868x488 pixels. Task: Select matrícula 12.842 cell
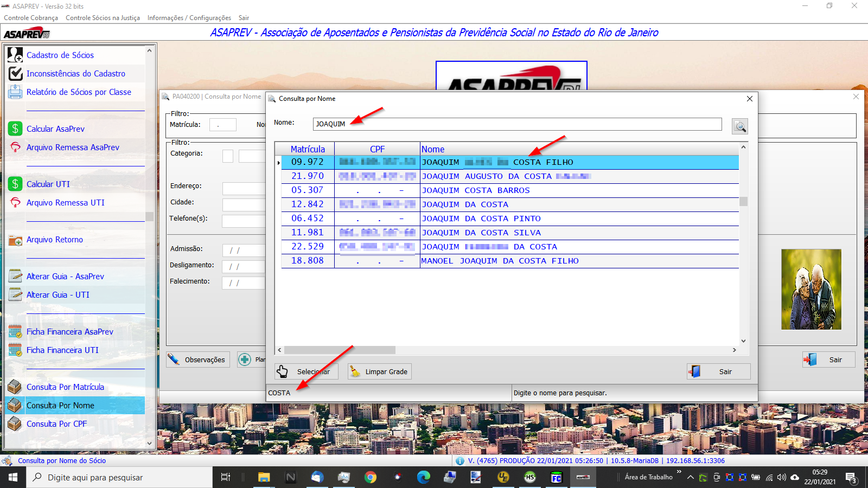pos(308,204)
